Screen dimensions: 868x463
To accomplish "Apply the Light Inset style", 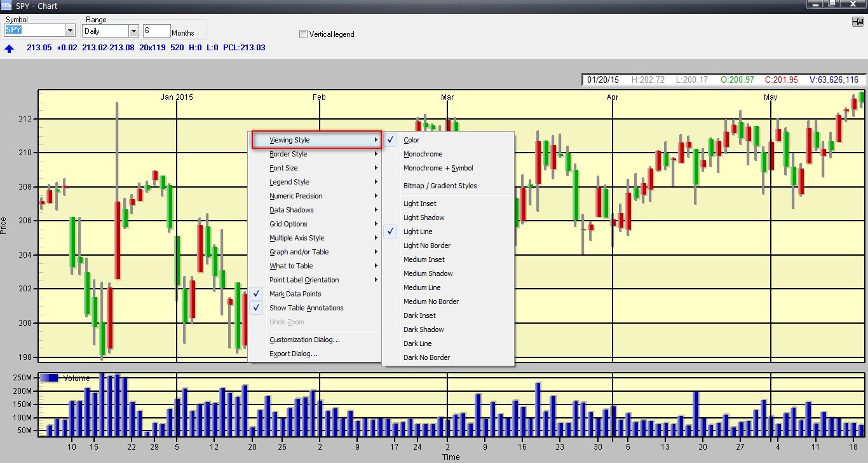I will [x=447, y=204].
